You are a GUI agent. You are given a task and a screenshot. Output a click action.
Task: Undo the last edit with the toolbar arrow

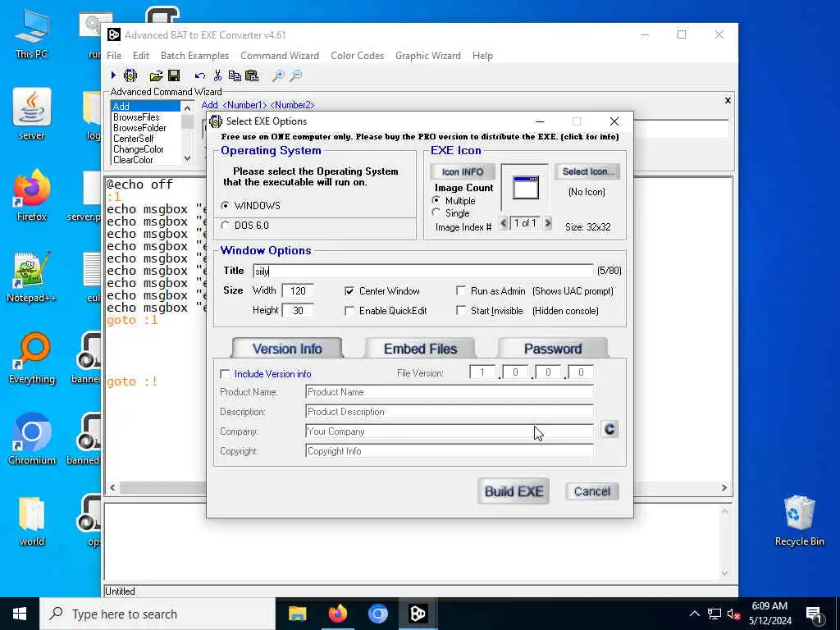(200, 75)
